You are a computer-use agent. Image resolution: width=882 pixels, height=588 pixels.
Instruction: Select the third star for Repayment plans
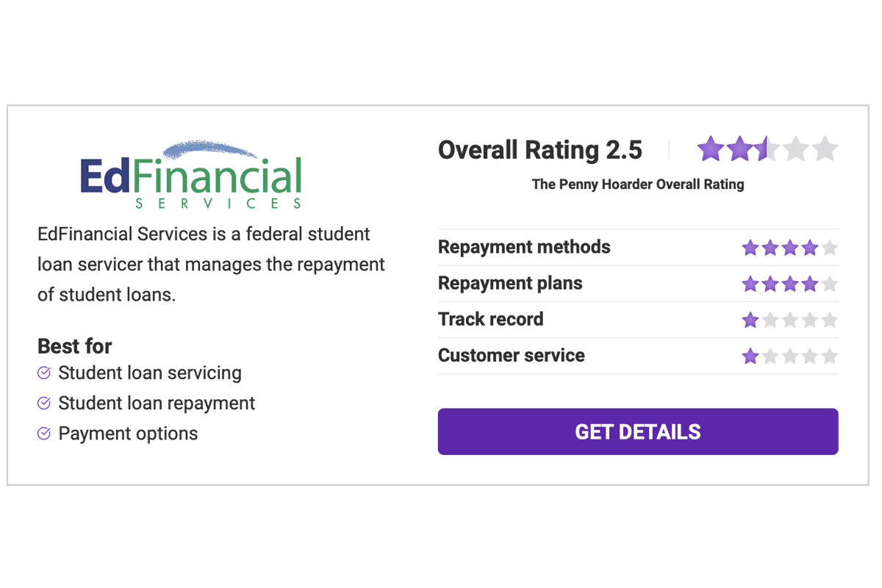click(x=789, y=284)
